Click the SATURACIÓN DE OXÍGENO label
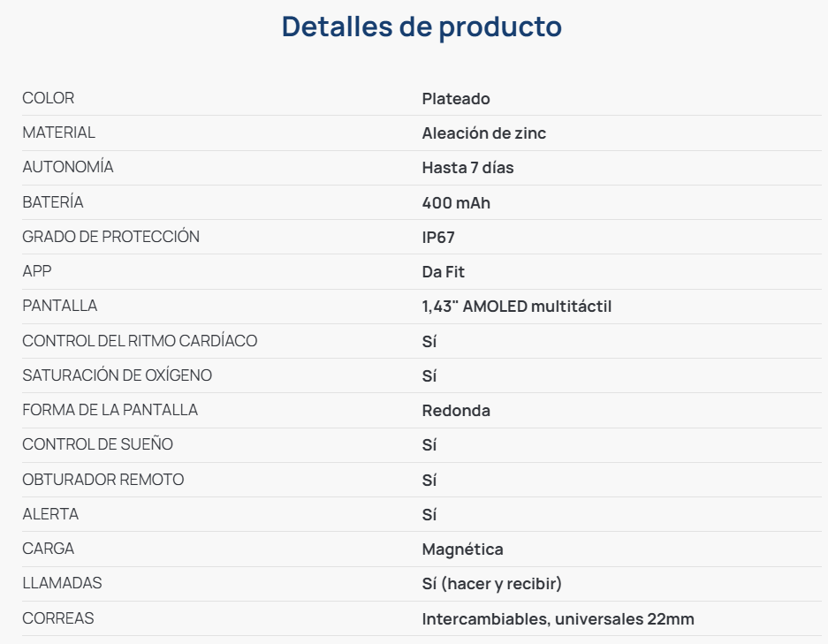 point(118,375)
